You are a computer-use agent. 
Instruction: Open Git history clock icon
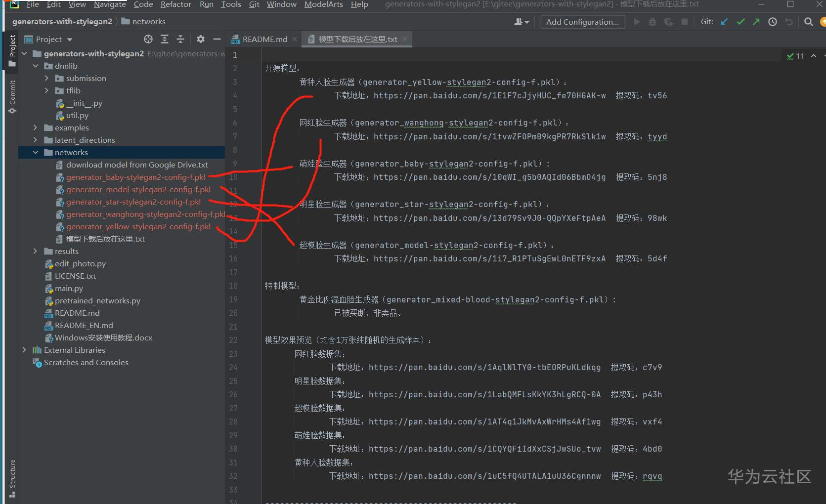click(x=773, y=22)
